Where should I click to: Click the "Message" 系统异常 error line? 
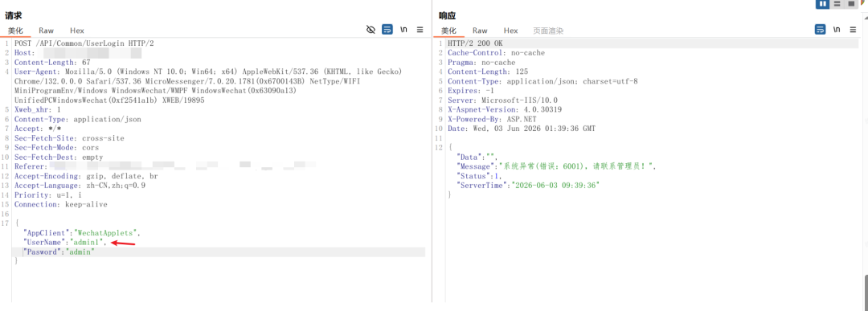click(556, 166)
